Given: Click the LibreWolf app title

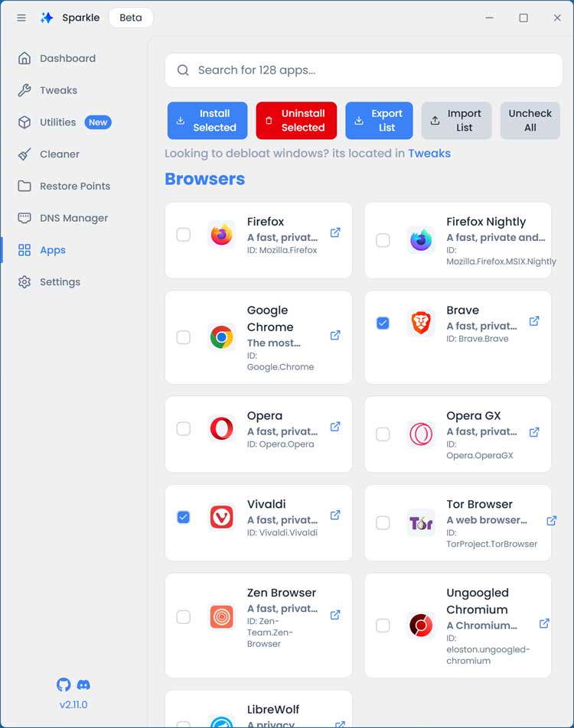Looking at the screenshot, I should pyautogui.click(x=272, y=710).
